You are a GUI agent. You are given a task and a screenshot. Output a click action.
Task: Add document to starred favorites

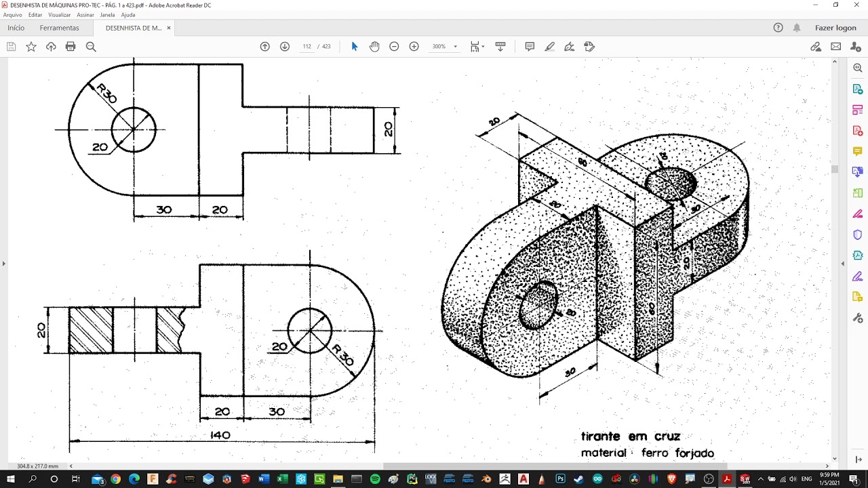coord(31,47)
